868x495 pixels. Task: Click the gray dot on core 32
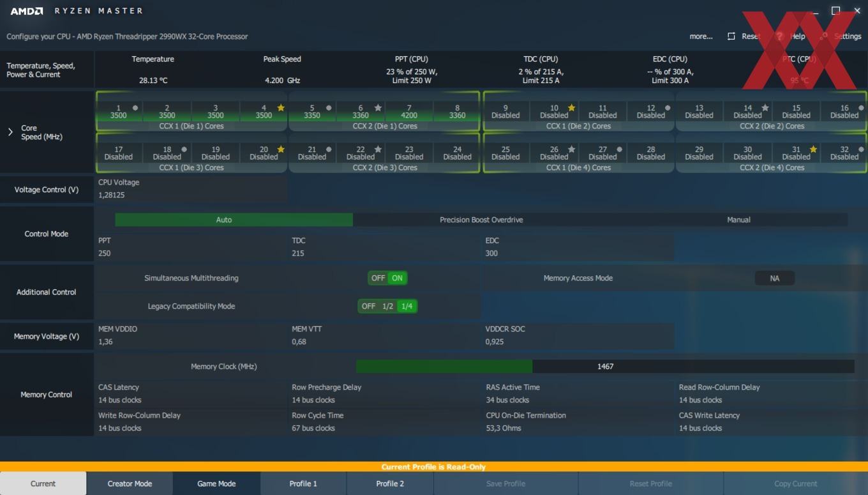(861, 149)
